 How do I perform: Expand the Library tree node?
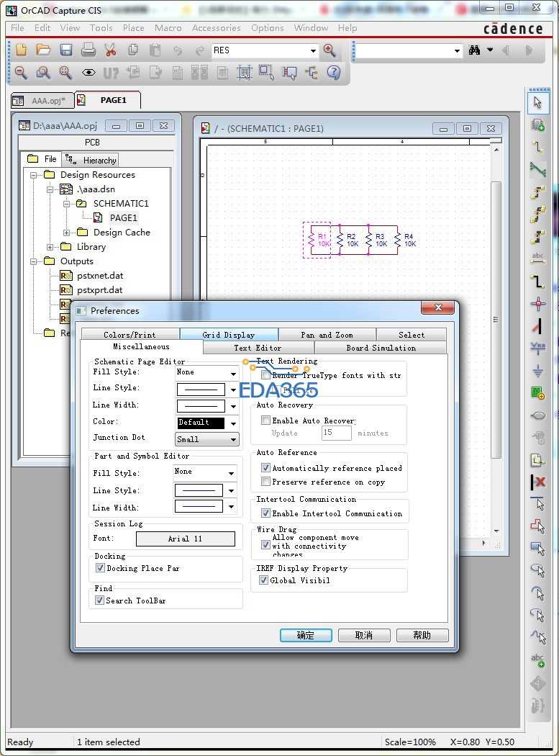point(50,247)
